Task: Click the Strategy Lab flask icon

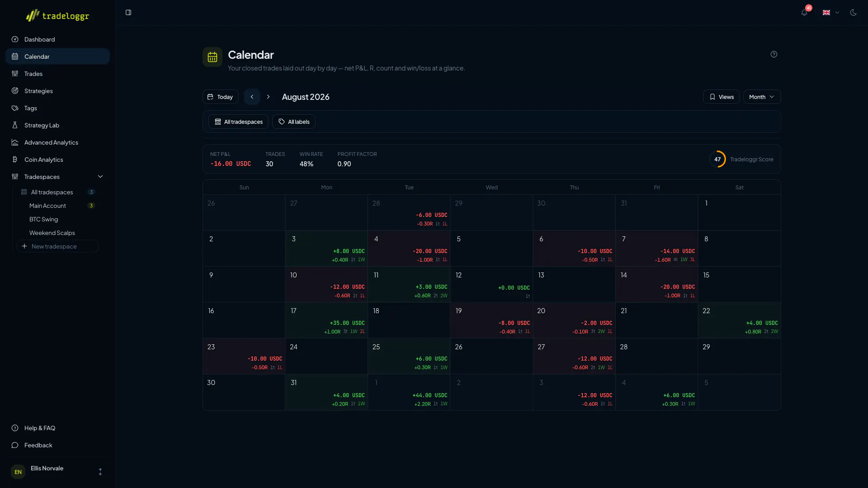Action: point(15,125)
